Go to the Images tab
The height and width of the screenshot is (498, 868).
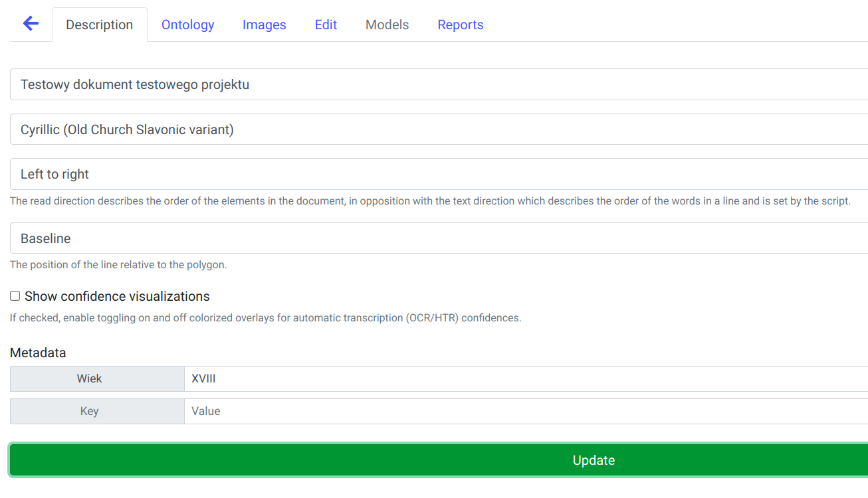tap(264, 25)
